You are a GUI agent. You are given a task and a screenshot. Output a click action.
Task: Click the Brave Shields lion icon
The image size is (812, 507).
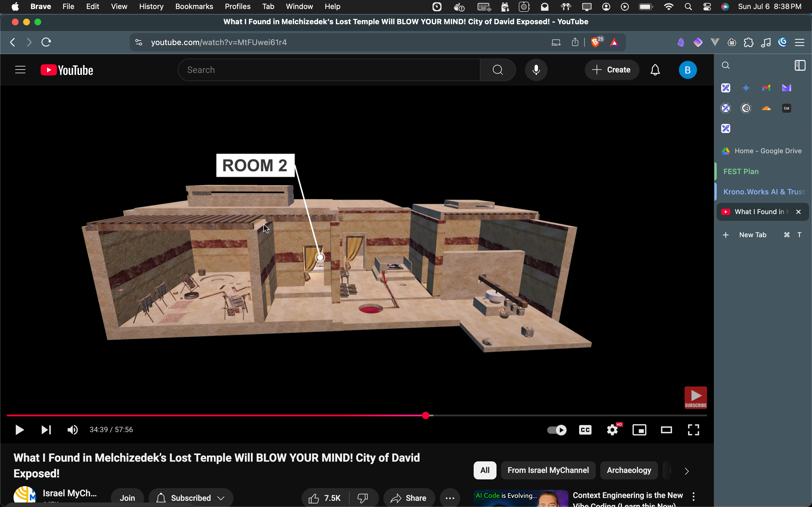pyautogui.click(x=595, y=43)
